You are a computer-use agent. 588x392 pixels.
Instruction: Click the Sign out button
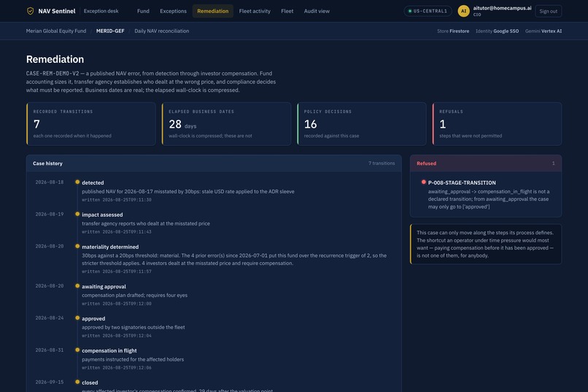(549, 11)
